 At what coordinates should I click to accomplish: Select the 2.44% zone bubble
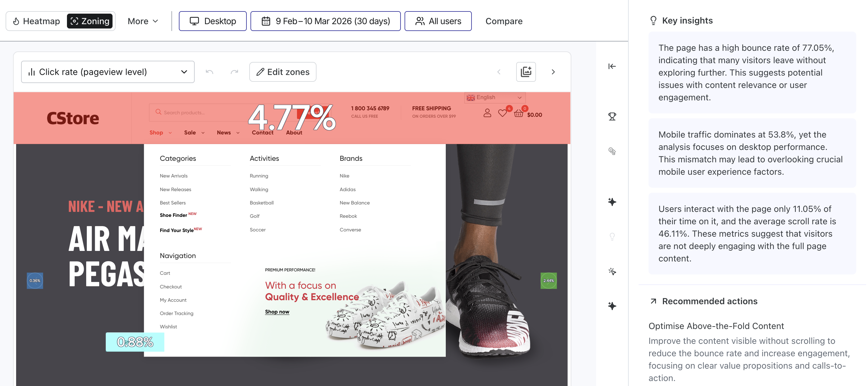click(x=549, y=281)
